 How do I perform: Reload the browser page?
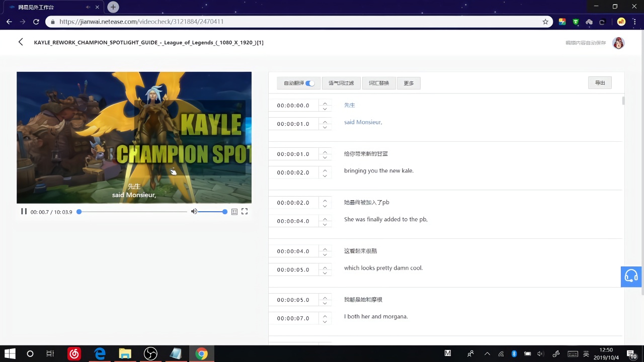(36, 22)
